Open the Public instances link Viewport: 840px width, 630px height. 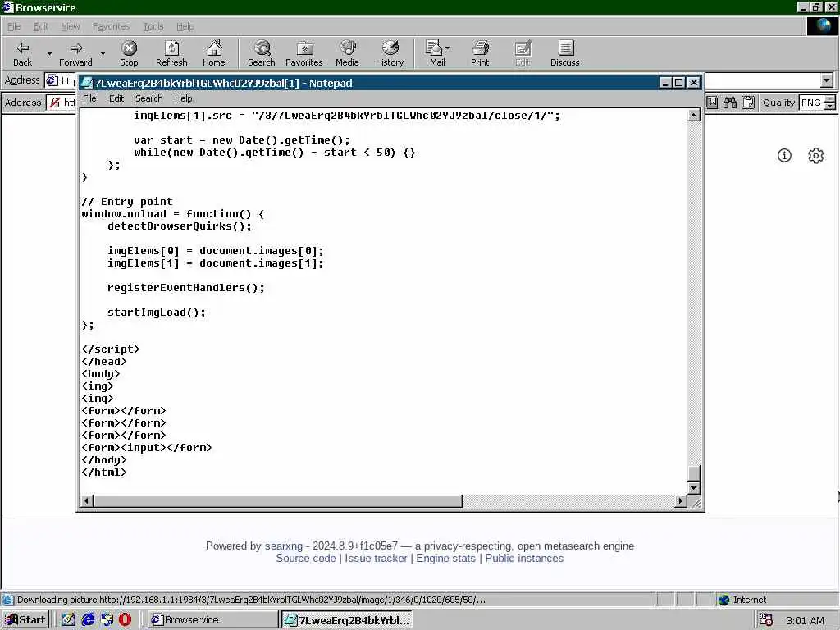(524, 558)
